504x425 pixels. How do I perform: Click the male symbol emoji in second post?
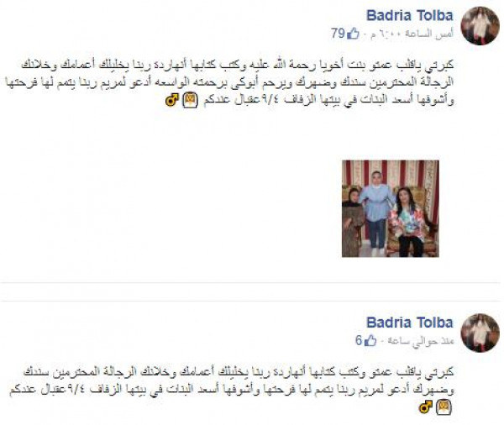click(426, 407)
